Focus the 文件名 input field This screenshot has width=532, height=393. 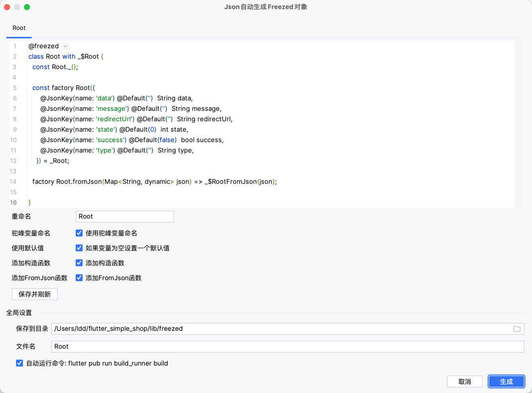pos(287,347)
